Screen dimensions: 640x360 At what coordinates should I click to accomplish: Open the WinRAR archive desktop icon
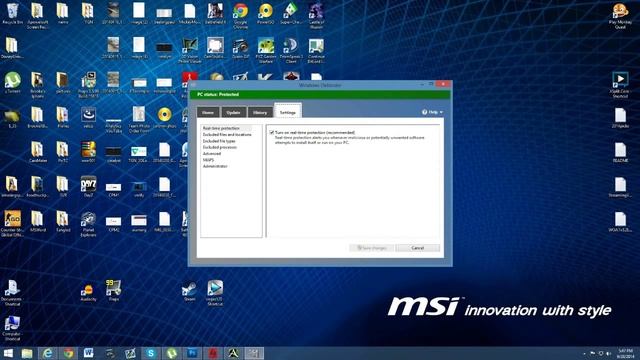click(x=88, y=153)
